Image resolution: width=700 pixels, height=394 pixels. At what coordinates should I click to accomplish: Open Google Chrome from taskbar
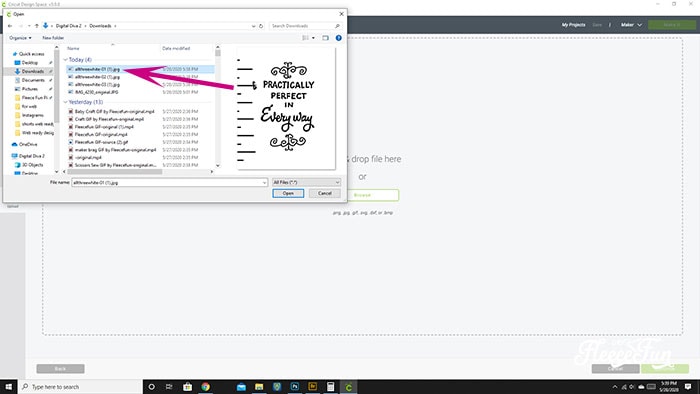205,387
